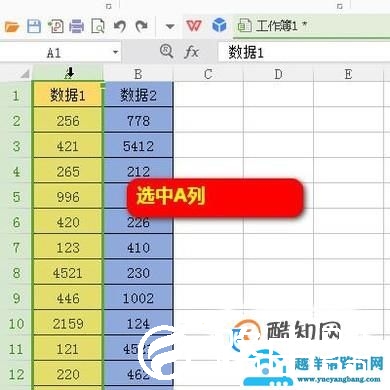Click cell with value 121

click(68, 349)
